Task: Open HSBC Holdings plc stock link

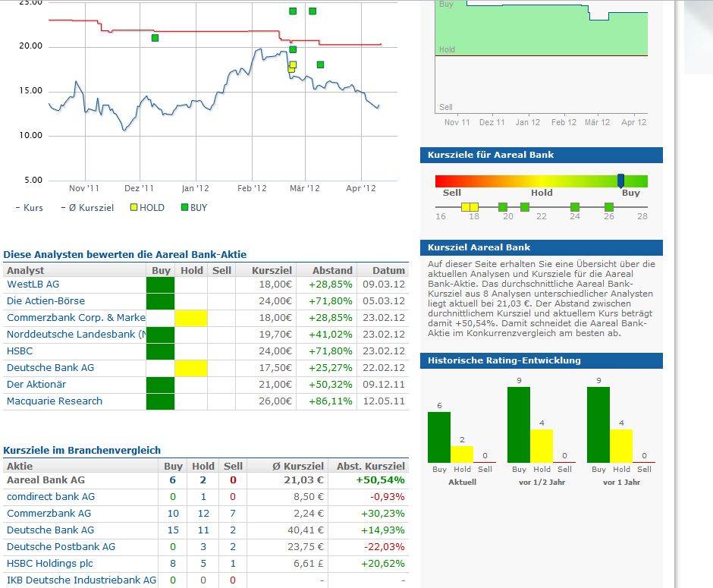Action: (x=49, y=564)
